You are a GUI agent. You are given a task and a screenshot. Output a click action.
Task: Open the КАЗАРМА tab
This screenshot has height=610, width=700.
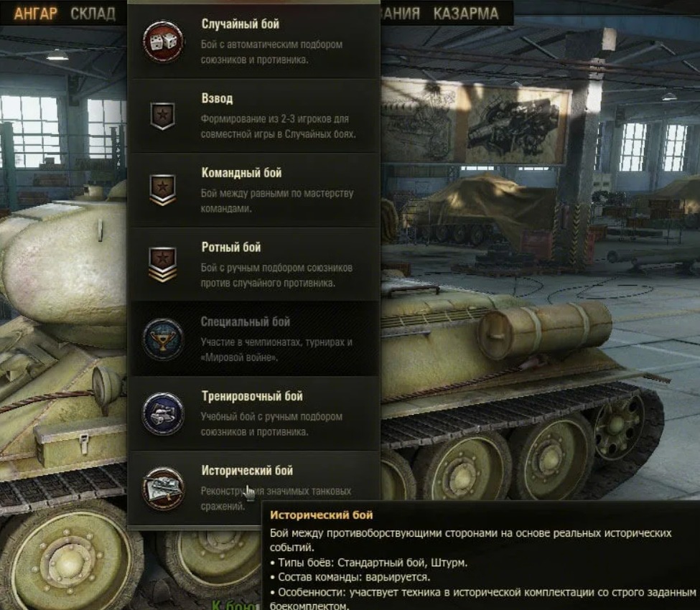(466, 14)
